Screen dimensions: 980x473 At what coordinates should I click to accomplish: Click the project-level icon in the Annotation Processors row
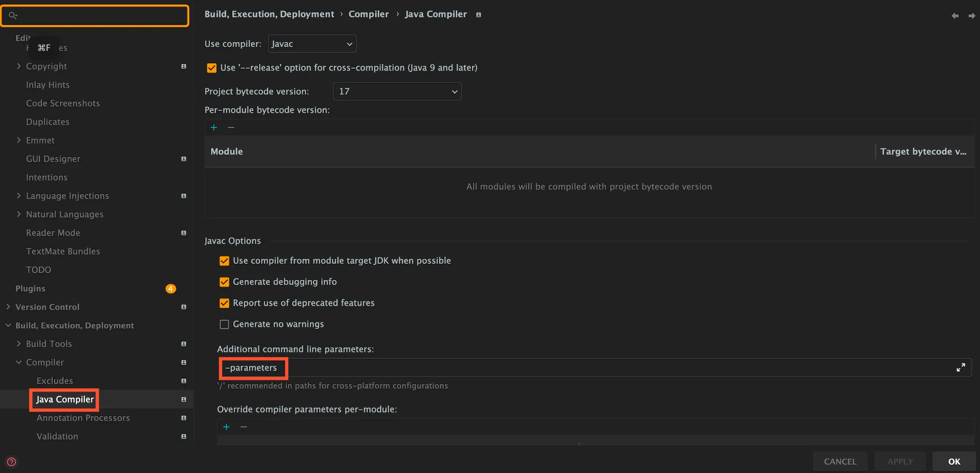pyautogui.click(x=184, y=418)
